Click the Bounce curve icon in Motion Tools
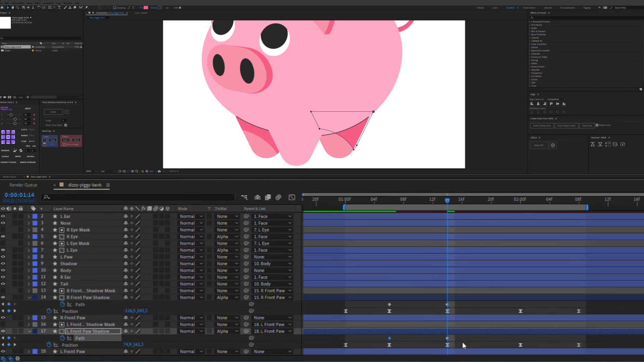Screen dimensions: 644x362 [32, 136]
